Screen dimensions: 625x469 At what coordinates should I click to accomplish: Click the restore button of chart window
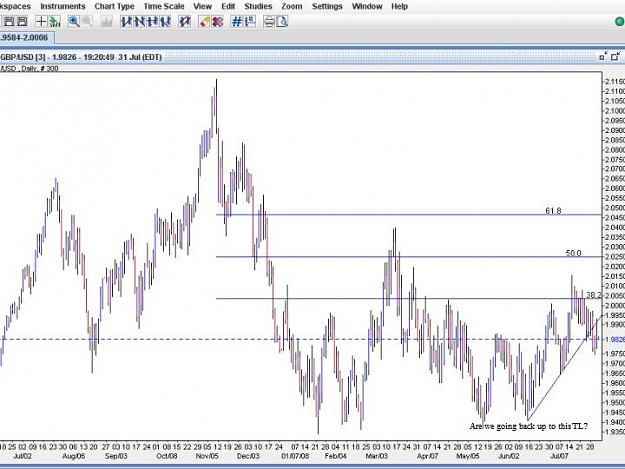coord(603,57)
